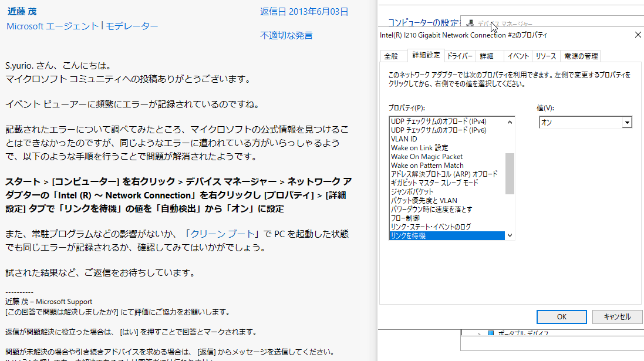Select the フロー制御 property
644x361 pixels.
click(x=405, y=218)
